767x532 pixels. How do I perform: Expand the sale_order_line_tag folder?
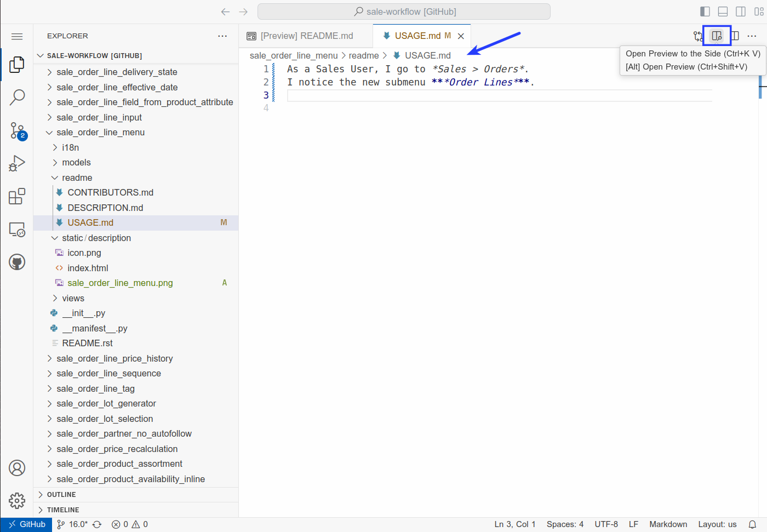(x=95, y=388)
